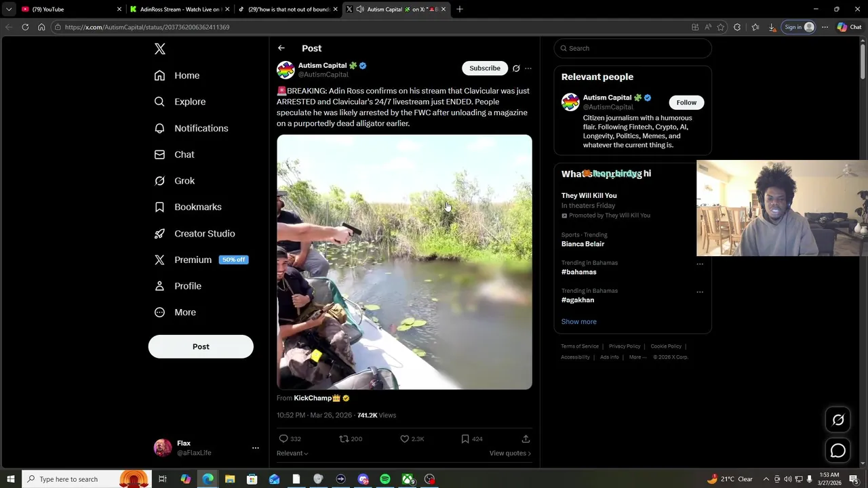Sign in to browser profile

pyautogui.click(x=799, y=27)
